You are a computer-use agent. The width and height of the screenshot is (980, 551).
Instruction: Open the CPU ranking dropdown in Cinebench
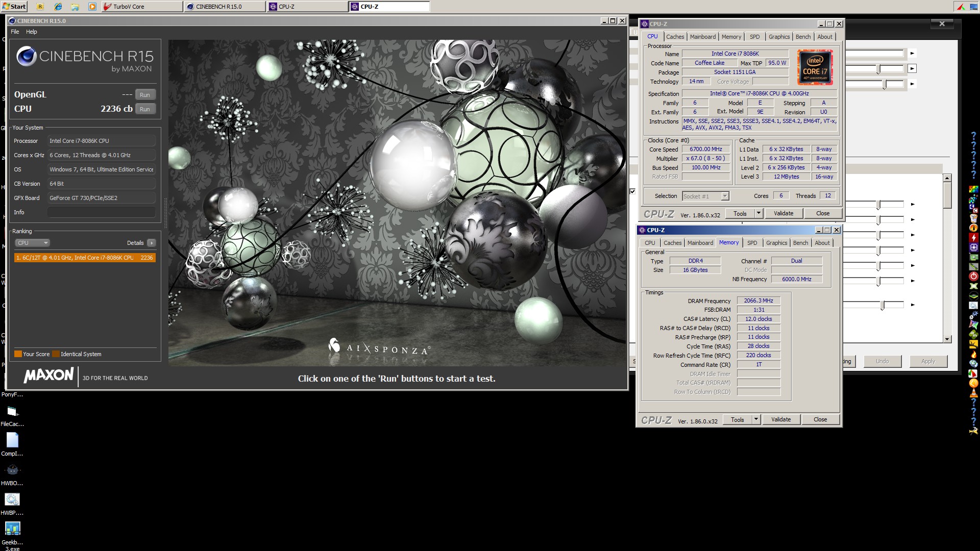(32, 243)
